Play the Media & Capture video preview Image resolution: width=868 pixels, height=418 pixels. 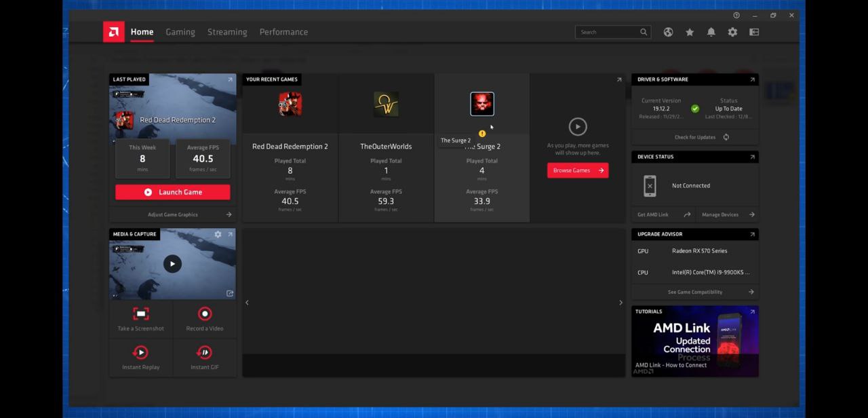172,264
